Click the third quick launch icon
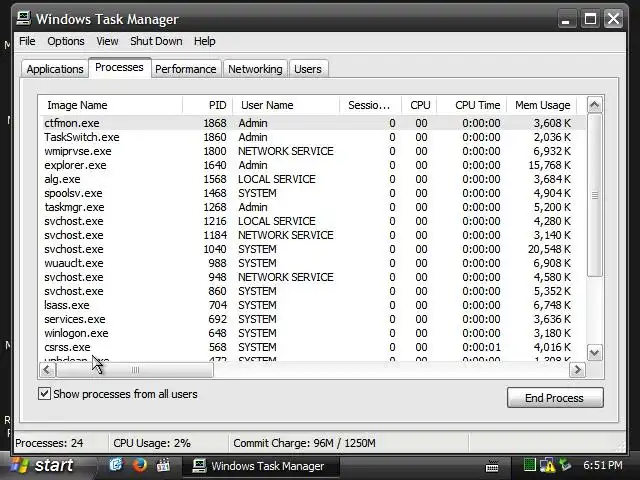This screenshot has height=480, width=640. 163,465
